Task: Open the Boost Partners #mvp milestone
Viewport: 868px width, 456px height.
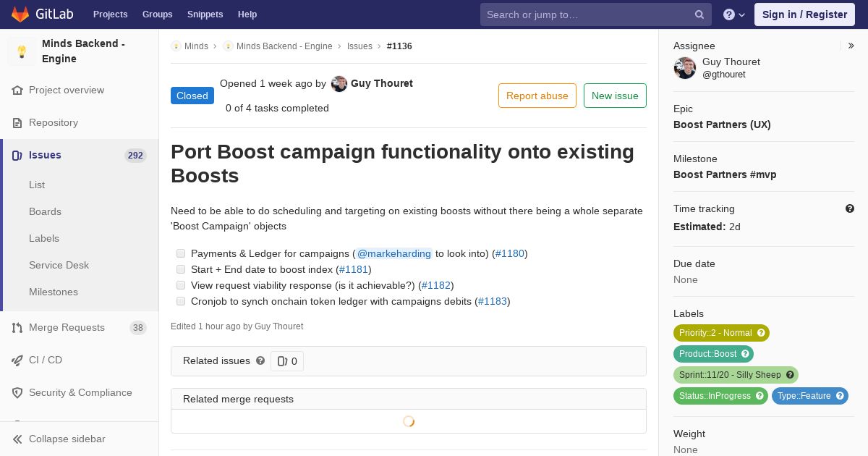Action: (725, 174)
